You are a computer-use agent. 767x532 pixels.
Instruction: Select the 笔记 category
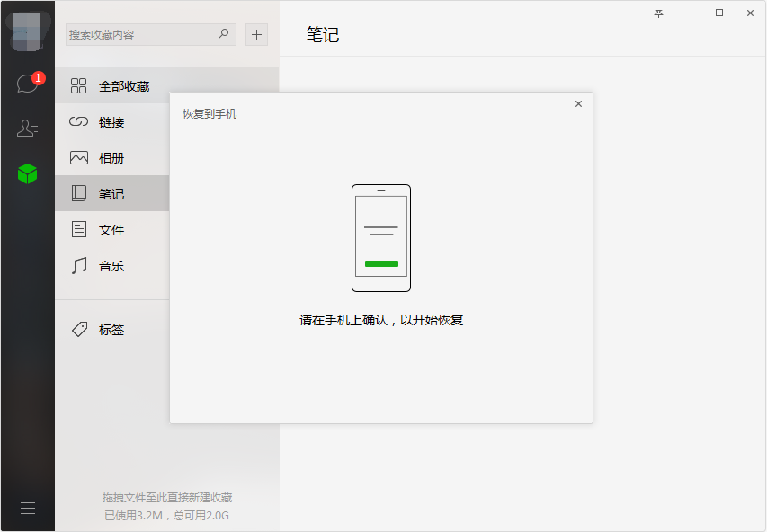(x=112, y=193)
